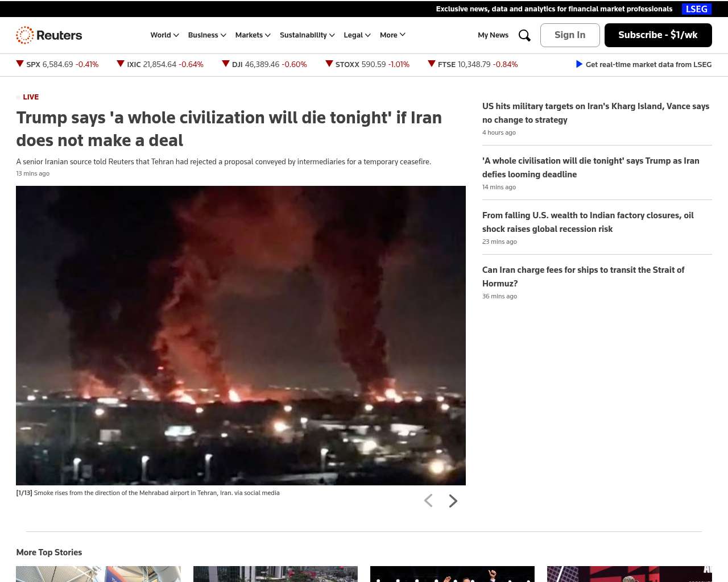Expand the Legal menu
Screen dimensions: 728x582
[357, 35]
